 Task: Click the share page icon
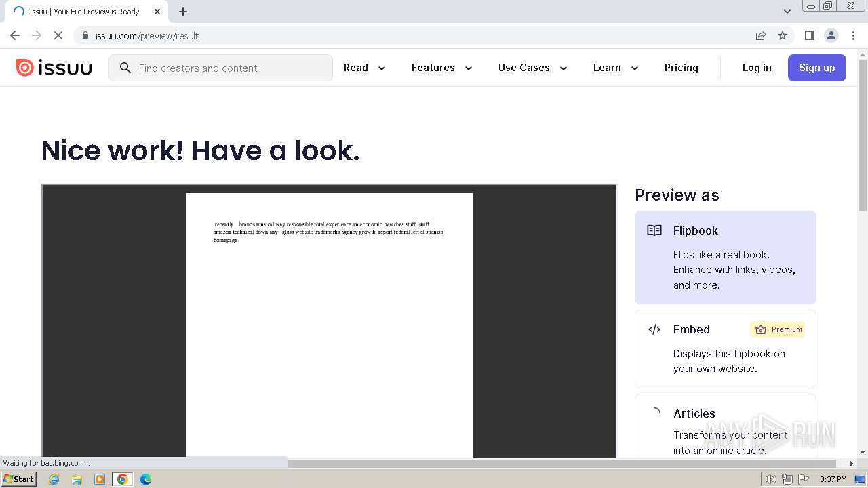coord(761,35)
